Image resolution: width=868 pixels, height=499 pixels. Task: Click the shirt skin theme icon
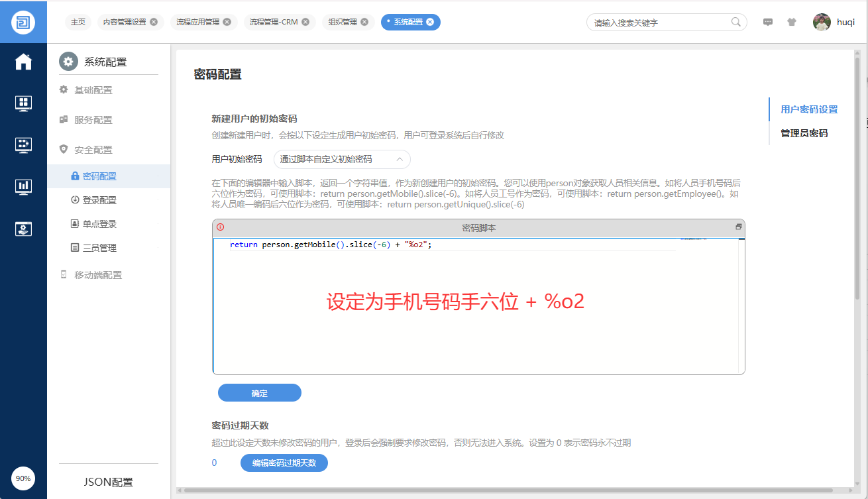(792, 22)
